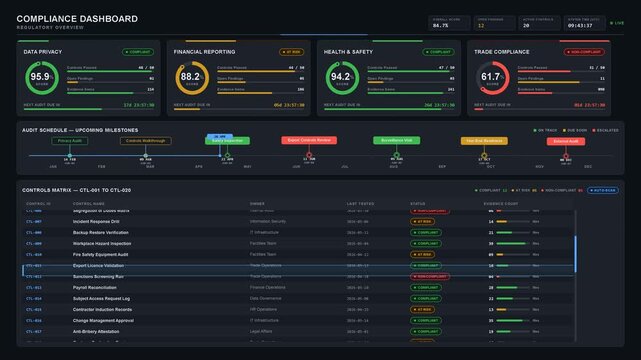Click the Compliant badge on Health & Safety
Image resolution: width=641 pixels, height=360 pixels.
coord(438,52)
